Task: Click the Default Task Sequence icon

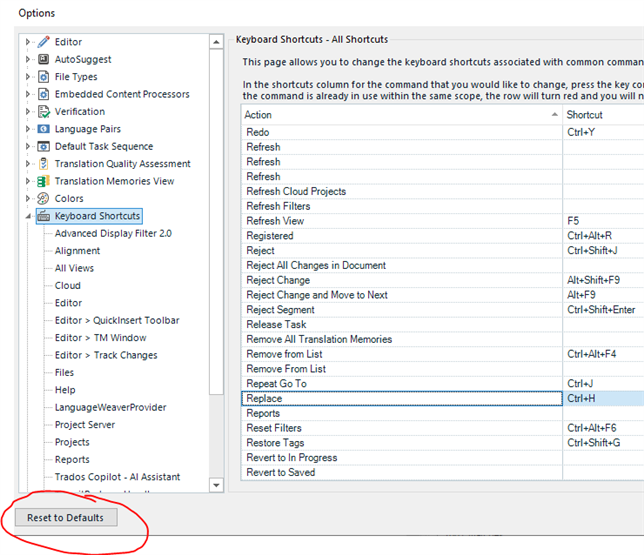Action: pyautogui.click(x=44, y=146)
